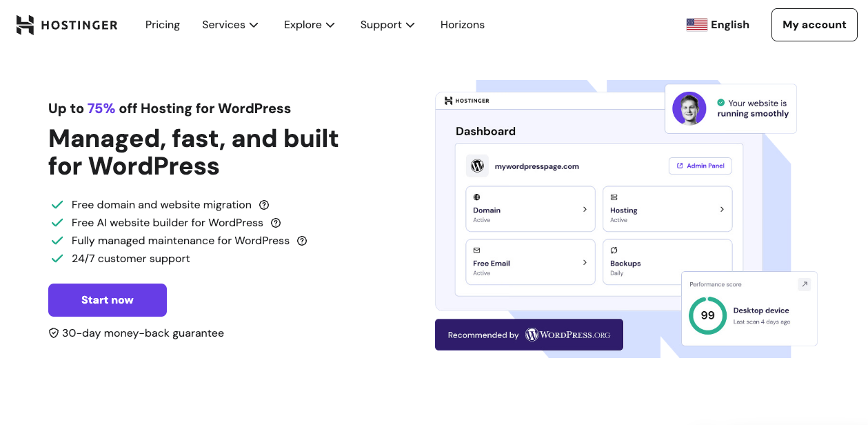Open the Explore menu chevron
Screen dimensions: 868x425
[332, 24]
